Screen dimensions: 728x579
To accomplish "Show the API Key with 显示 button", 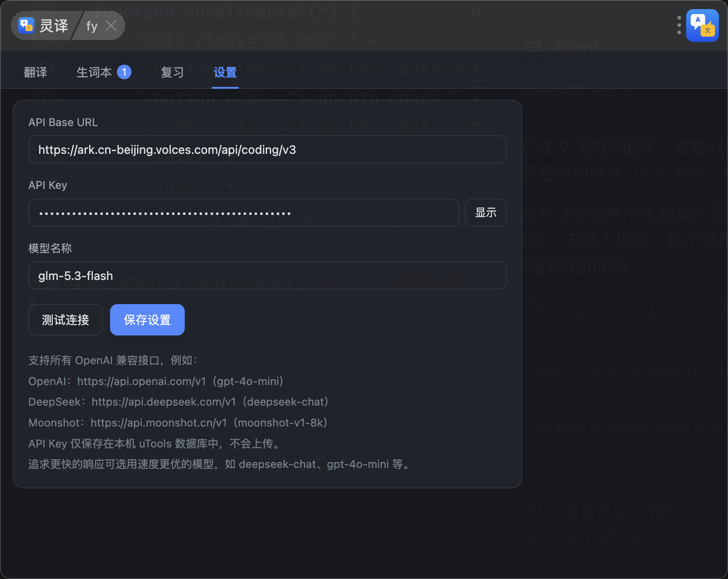I will click(486, 213).
